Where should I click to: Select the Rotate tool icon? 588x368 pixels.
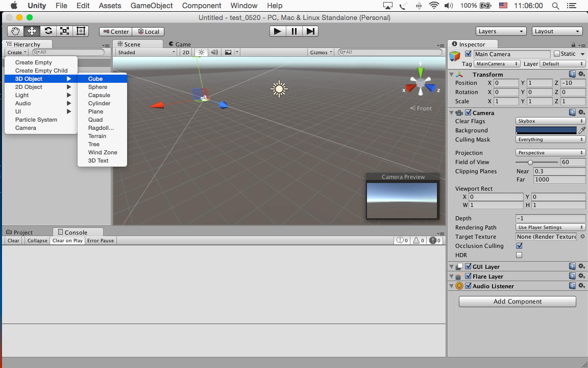point(48,31)
